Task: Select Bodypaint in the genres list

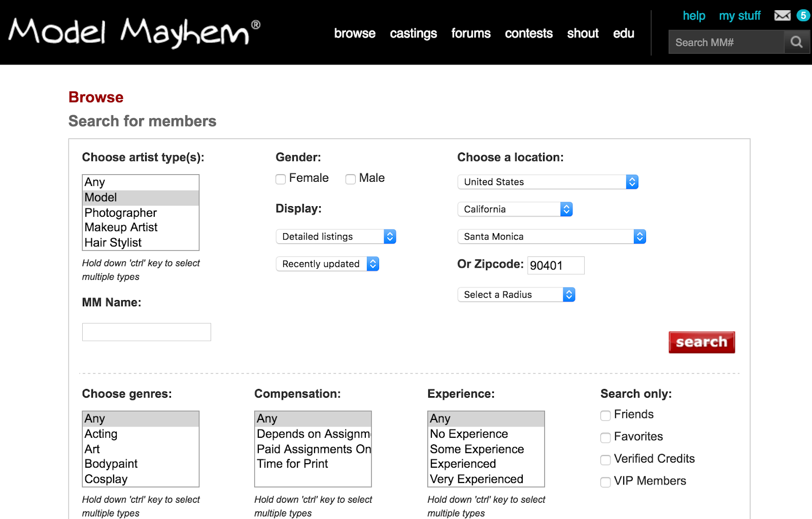Action: pos(141,464)
